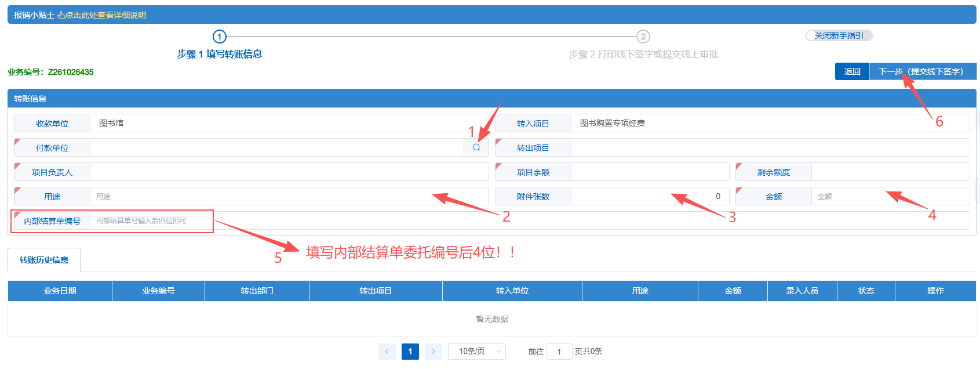This screenshot has height=369, width=980.
Task: Click the 金额 column header in history table
Action: click(733, 291)
